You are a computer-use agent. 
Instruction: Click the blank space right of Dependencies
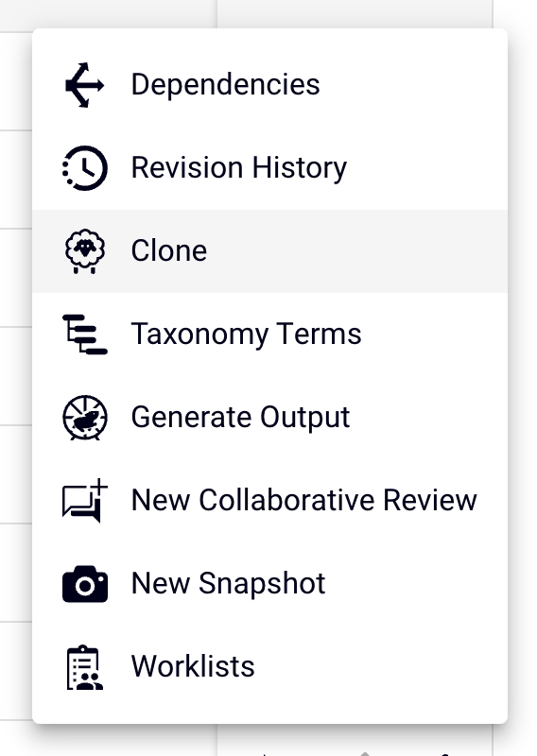tap(412, 85)
